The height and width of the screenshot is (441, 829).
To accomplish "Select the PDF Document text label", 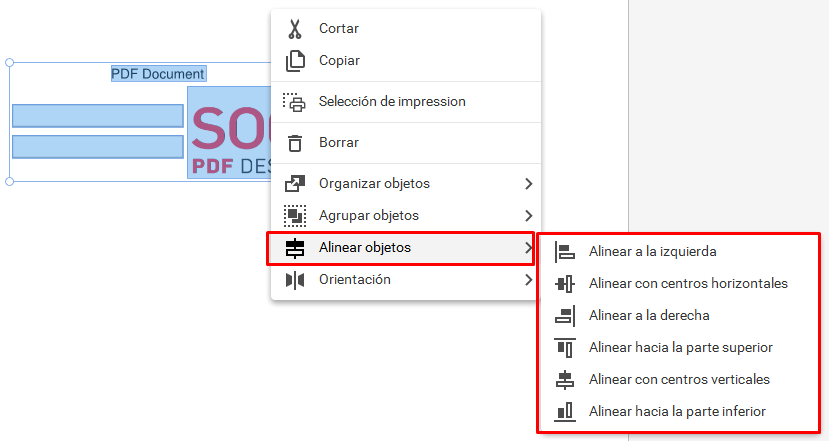I will point(158,74).
